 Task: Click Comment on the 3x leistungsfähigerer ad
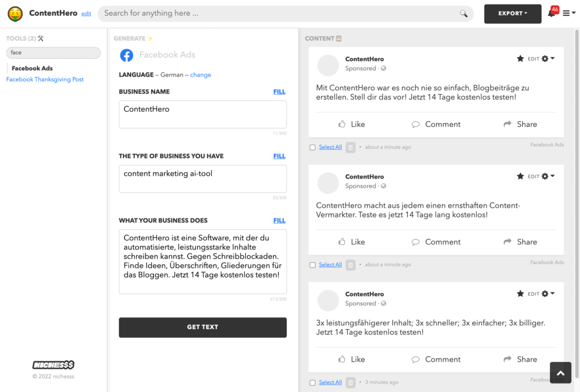(436, 360)
